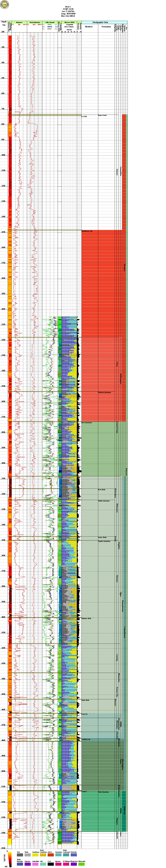The width and height of the screenshot is (166, 868).
Task: Select the 'Elev: (GL) 1801.0' header line
Action: point(68,16)
